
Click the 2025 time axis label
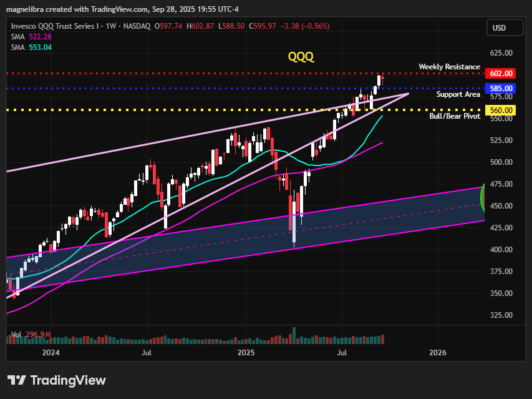pyautogui.click(x=246, y=352)
